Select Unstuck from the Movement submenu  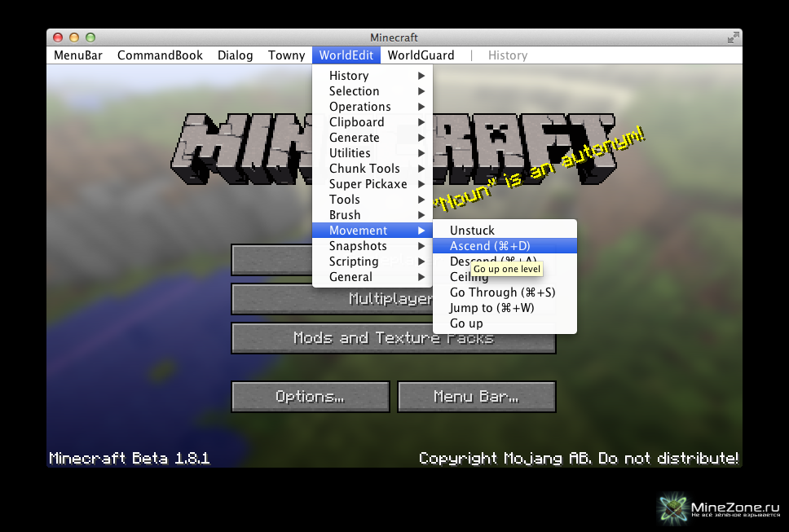click(472, 231)
